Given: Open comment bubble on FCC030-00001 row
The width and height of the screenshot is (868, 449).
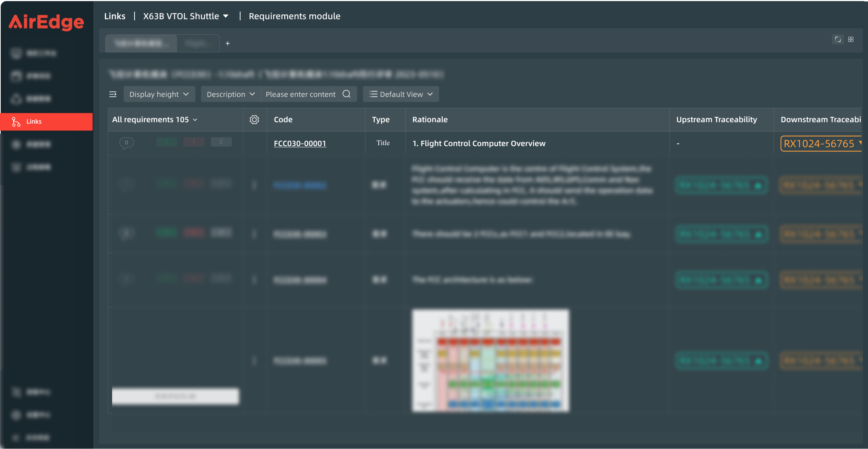Looking at the screenshot, I should [x=127, y=143].
